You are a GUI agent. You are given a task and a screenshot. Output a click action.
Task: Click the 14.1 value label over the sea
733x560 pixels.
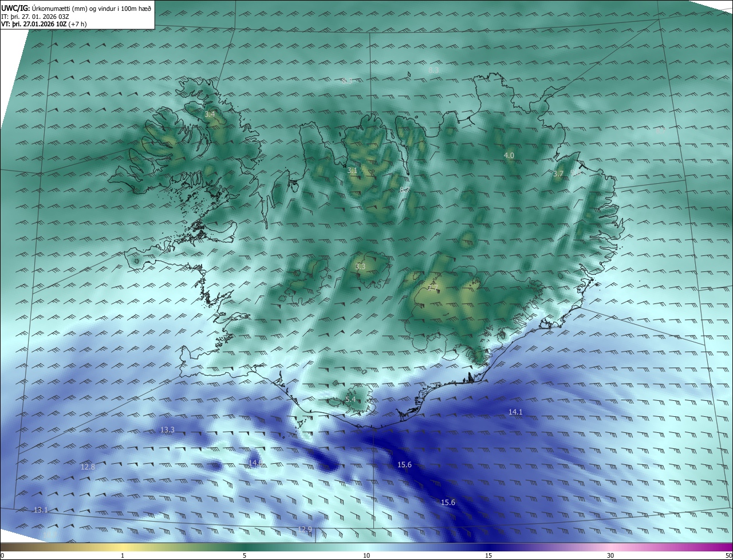(515, 412)
